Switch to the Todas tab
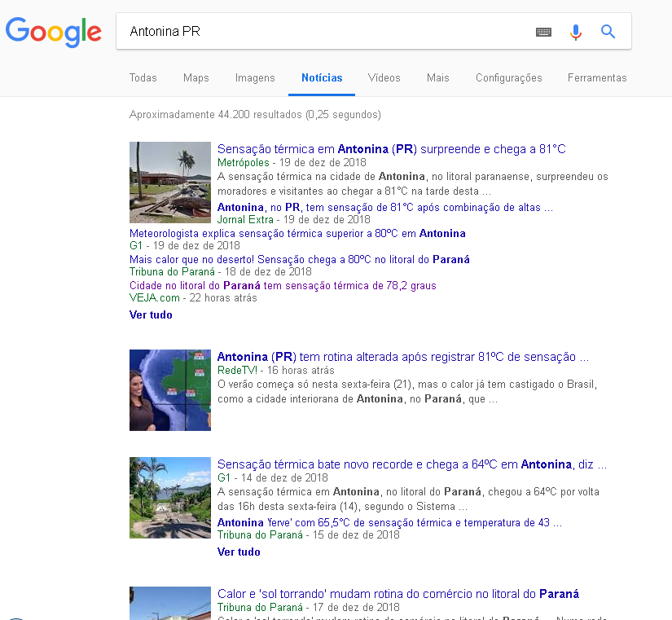Image resolution: width=672 pixels, height=620 pixels. point(143,77)
